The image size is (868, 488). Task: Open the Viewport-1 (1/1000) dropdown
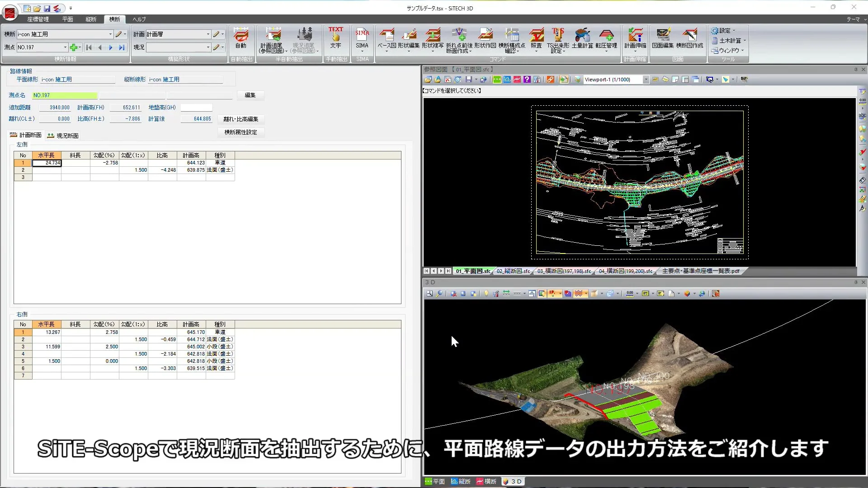point(646,80)
